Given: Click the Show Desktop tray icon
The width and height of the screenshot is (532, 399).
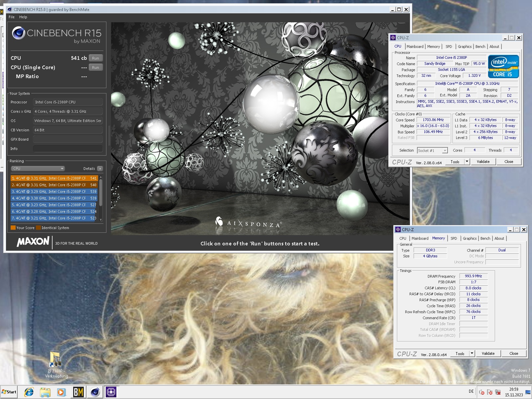Looking at the screenshot, I should (528, 392).
